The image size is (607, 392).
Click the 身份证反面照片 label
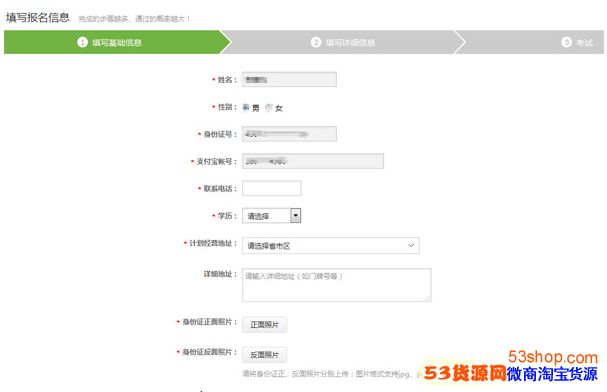point(209,352)
